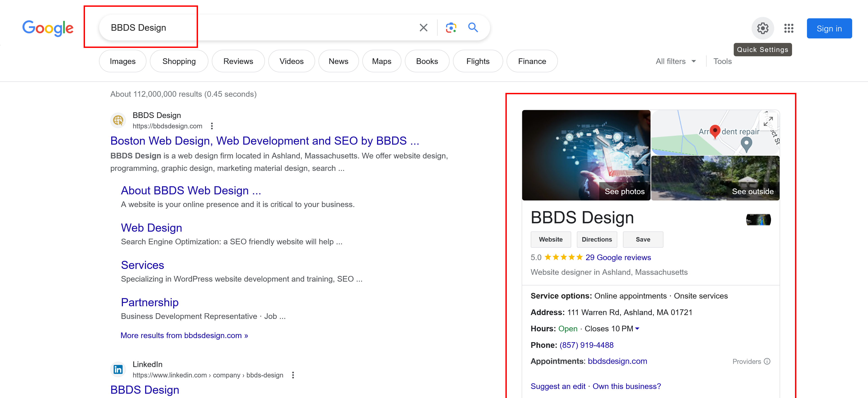Open the Services sitelink
Viewport: 868px width, 398px height.
tap(142, 265)
